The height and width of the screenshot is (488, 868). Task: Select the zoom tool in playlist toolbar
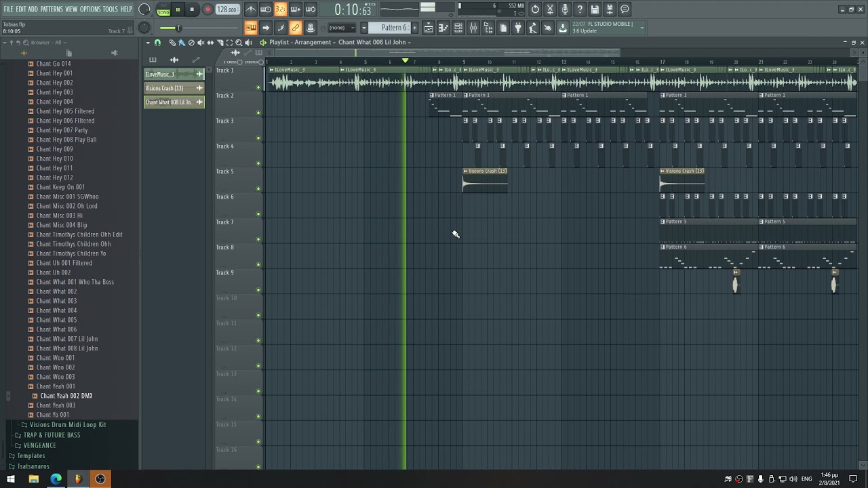239,42
